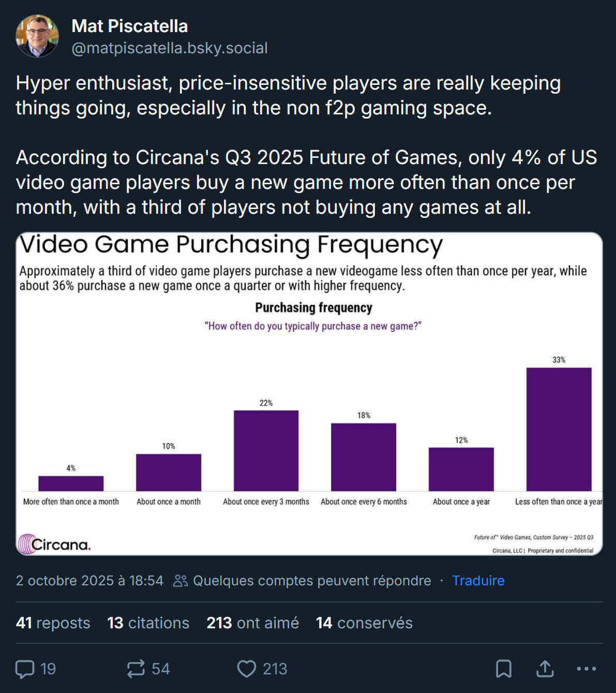The width and height of the screenshot is (616, 693).
Task: Open Mat Piscatella's profile avatar
Action: point(37,36)
